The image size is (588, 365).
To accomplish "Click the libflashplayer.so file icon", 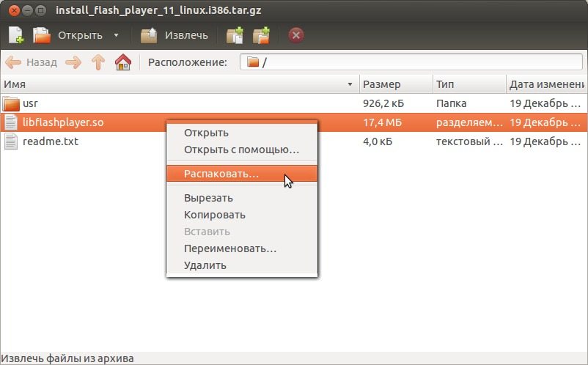I will point(11,122).
